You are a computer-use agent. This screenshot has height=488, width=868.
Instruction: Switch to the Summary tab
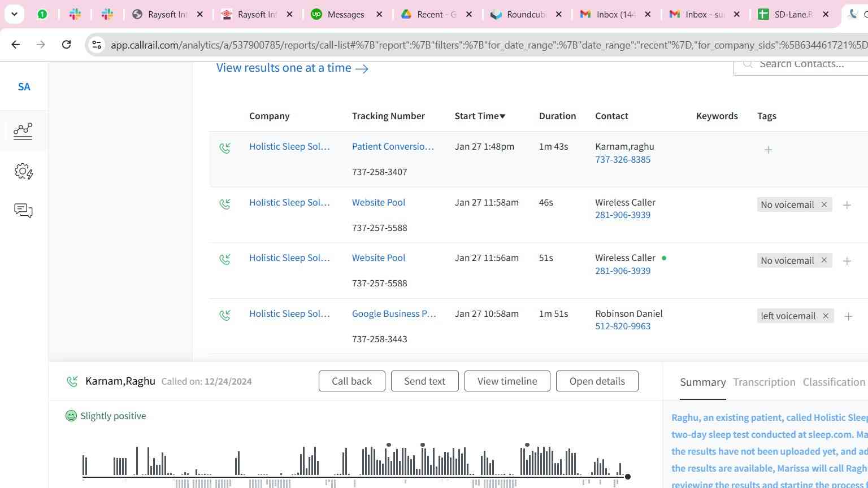703,382
